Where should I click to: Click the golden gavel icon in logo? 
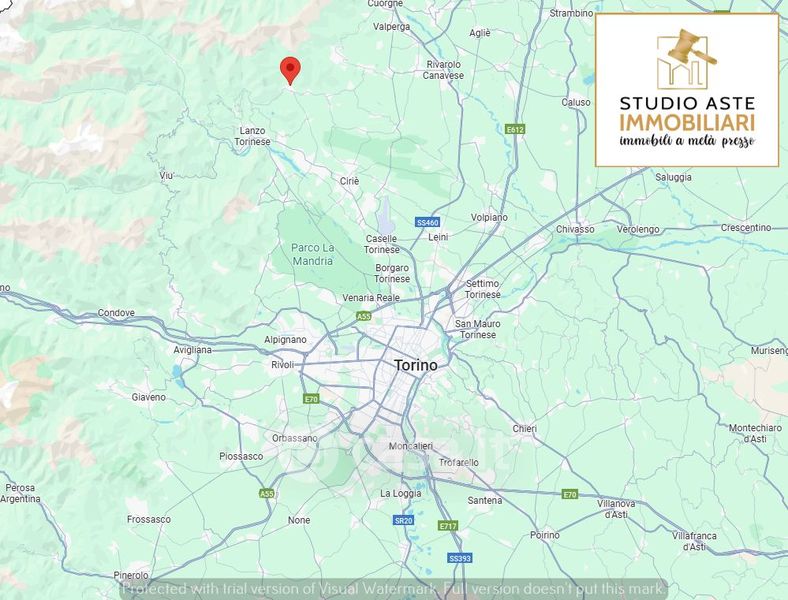click(x=687, y=56)
